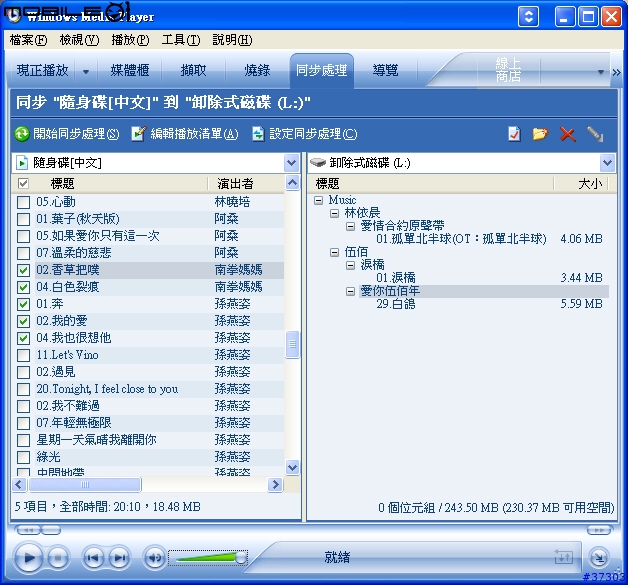628x585 pixels.
Task: Uncheck the 02.我的愛 checkbox
Action: click(x=23, y=321)
